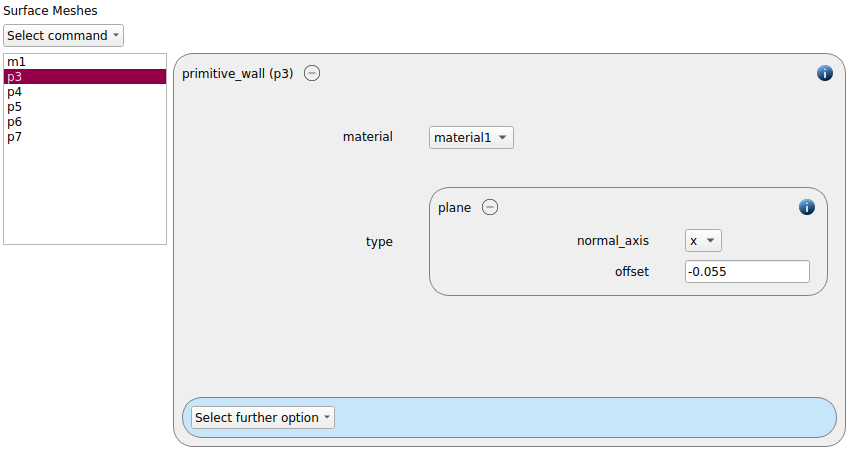Select p4 in mesh list

click(x=85, y=92)
